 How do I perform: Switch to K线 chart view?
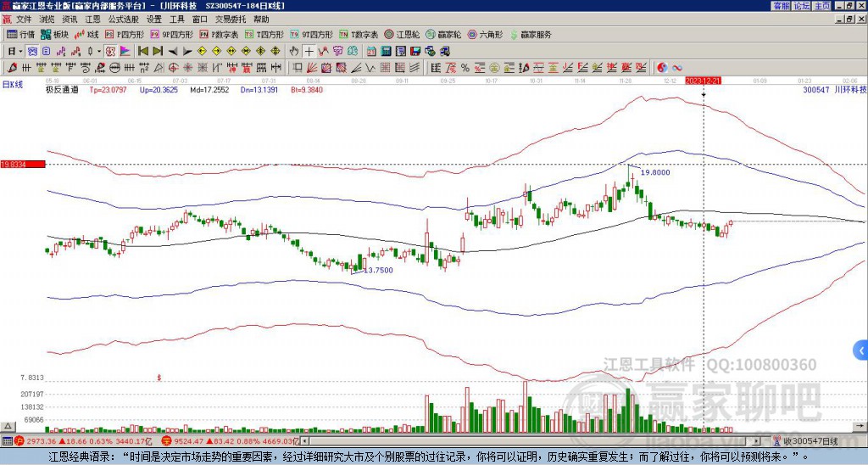87,34
